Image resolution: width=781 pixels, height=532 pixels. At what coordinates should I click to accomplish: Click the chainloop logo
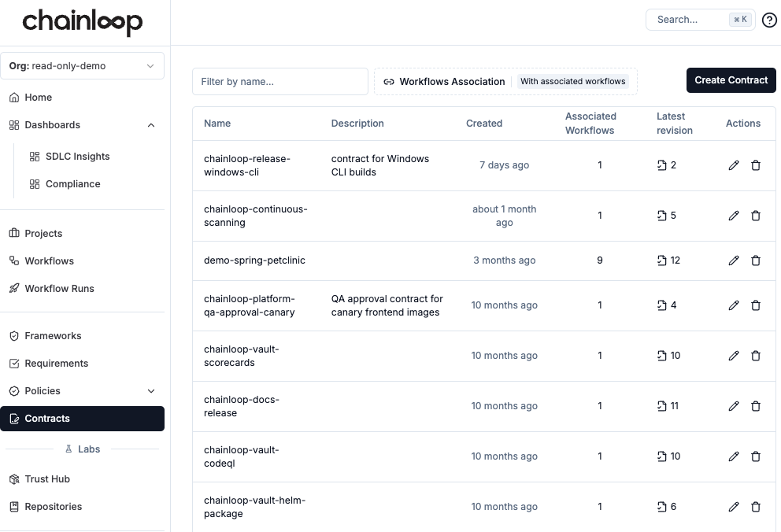(82, 22)
